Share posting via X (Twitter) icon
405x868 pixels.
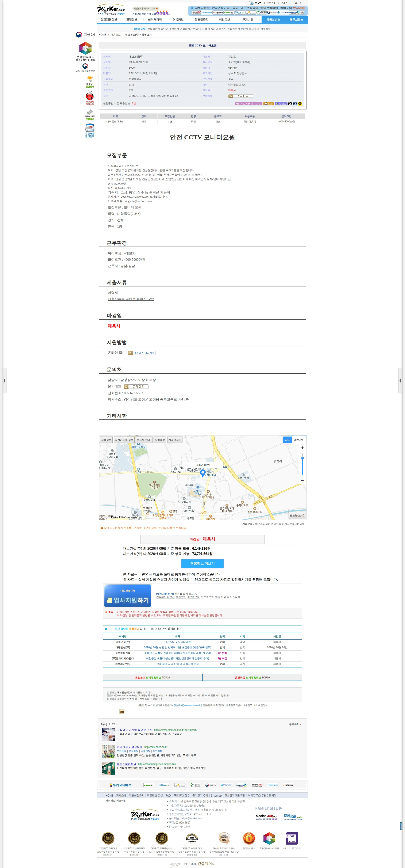(x=290, y=104)
